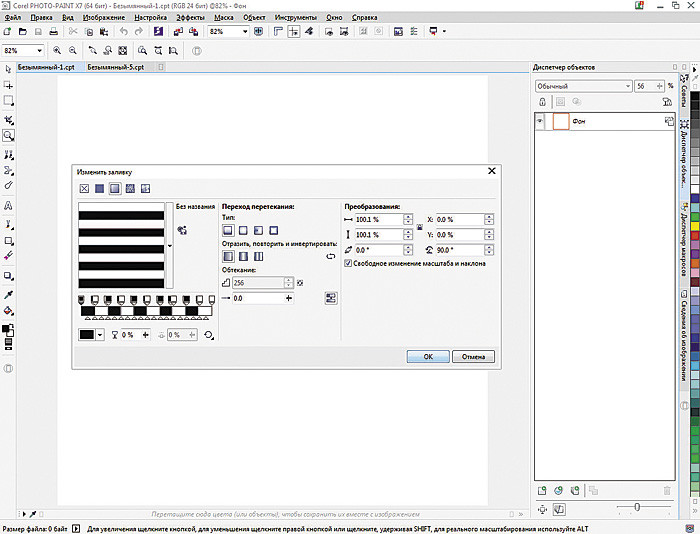Viewport: 700px width, 534px height.
Task: Open the Эффекты menu
Action: coord(189,18)
